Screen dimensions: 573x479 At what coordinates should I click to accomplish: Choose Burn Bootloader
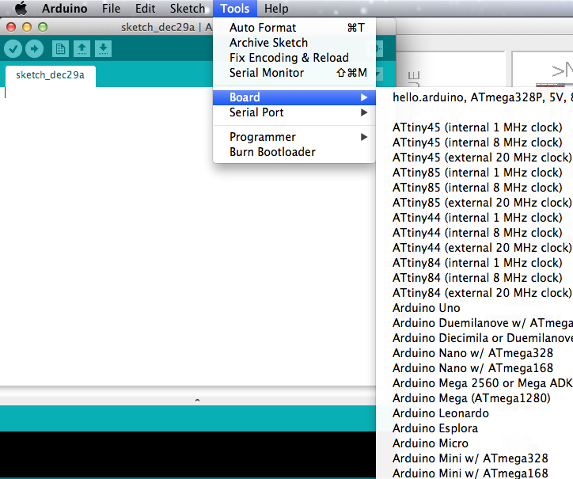point(294,152)
